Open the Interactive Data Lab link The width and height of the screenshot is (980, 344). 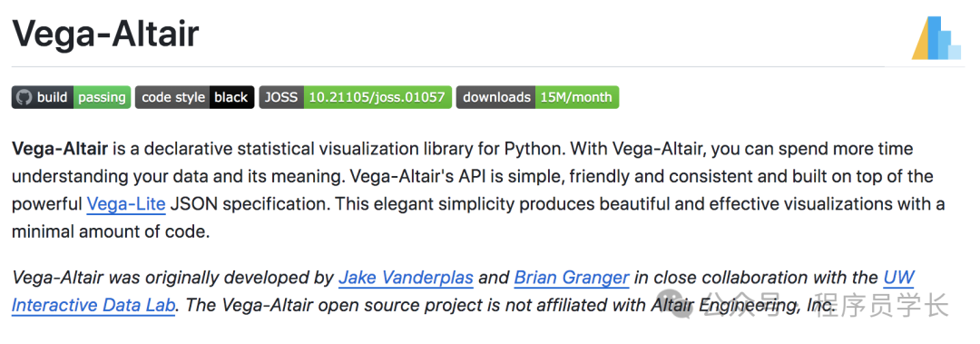(93, 305)
